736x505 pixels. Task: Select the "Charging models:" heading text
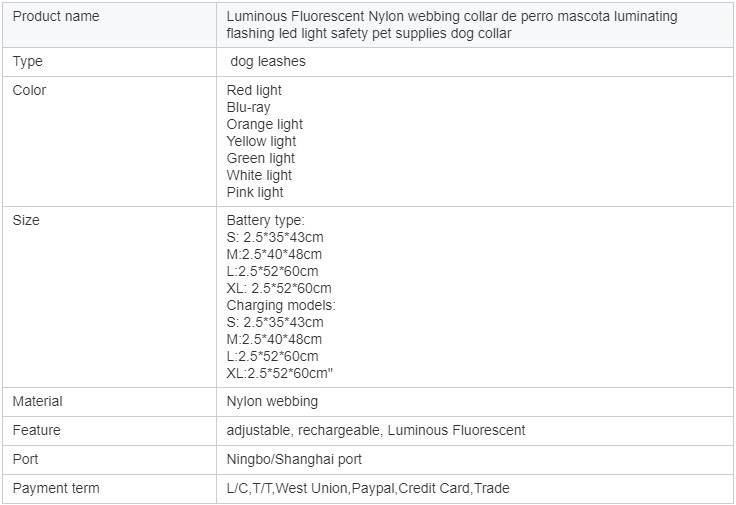[281, 305]
